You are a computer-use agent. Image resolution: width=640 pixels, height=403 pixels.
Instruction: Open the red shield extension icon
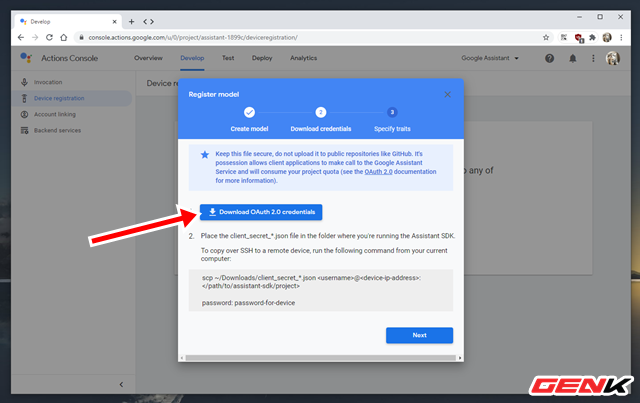[578, 38]
